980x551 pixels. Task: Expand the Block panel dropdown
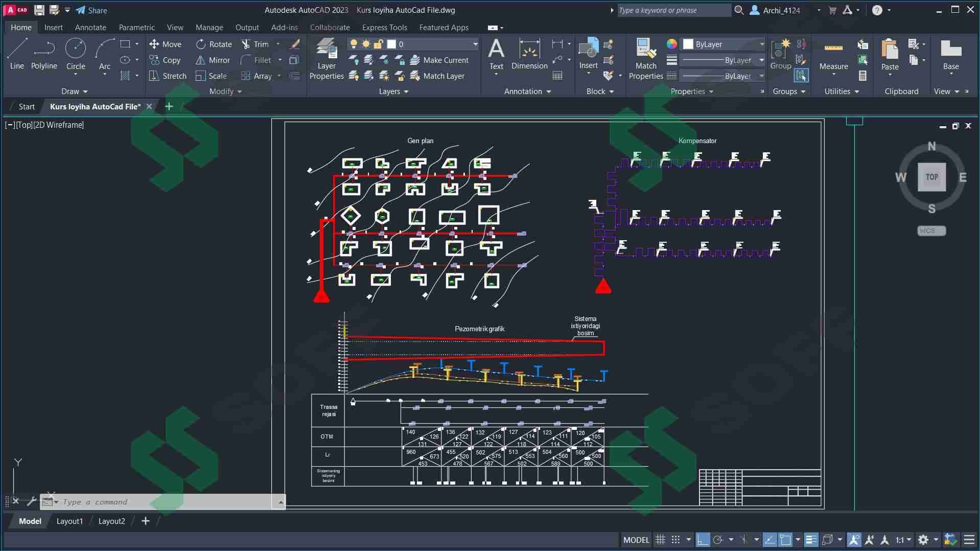[600, 91]
